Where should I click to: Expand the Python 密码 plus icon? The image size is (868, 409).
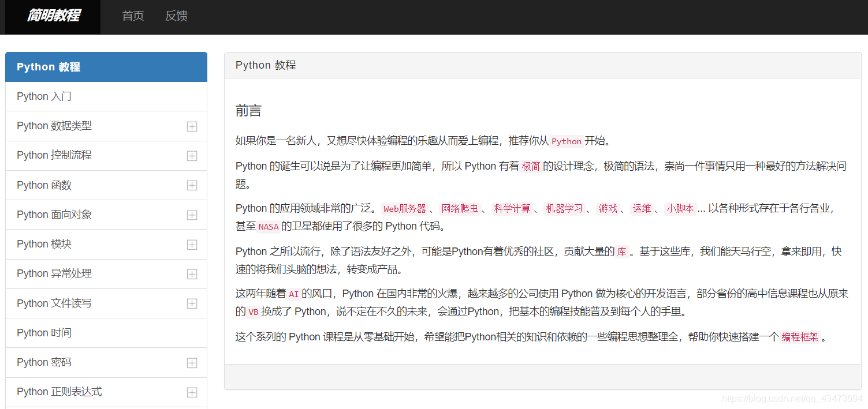[x=192, y=363]
